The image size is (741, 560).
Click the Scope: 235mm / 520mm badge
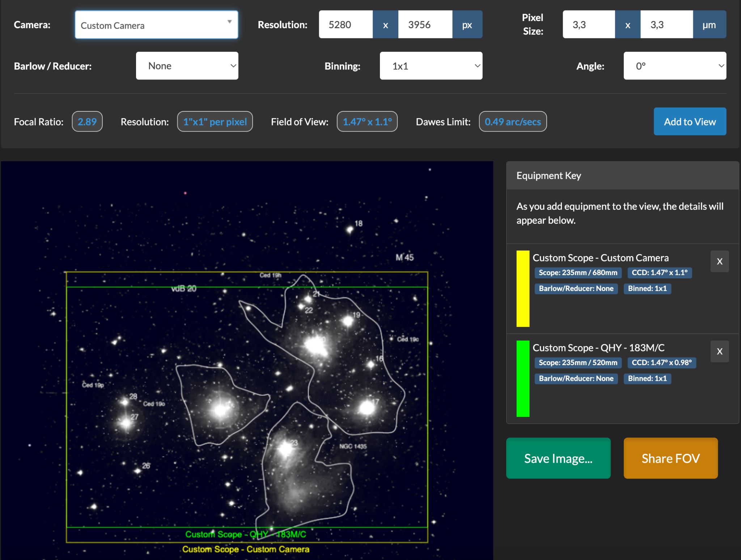pyautogui.click(x=578, y=363)
